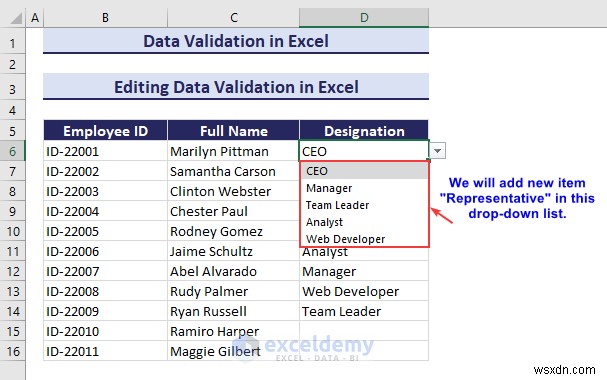Select row 16 header
The width and height of the screenshot is (607, 380).
pos(12,352)
